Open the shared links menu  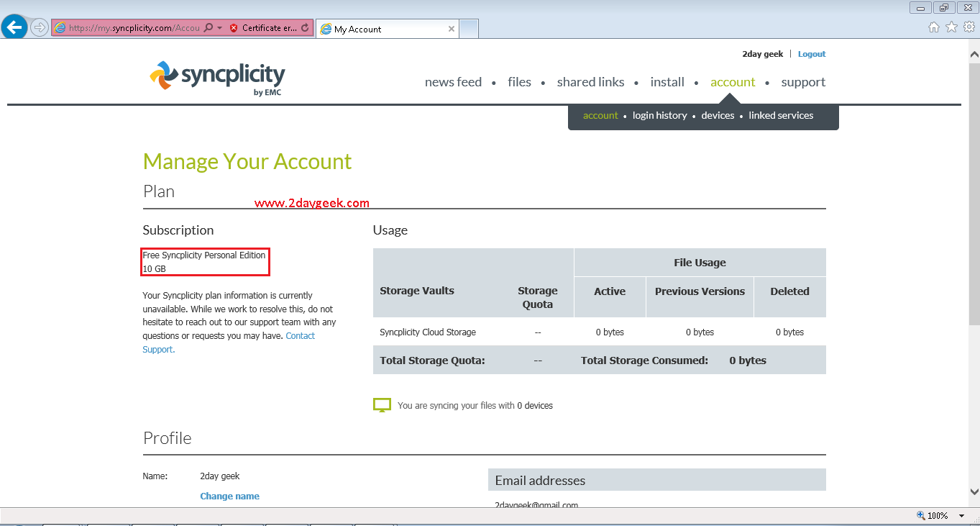coord(590,82)
